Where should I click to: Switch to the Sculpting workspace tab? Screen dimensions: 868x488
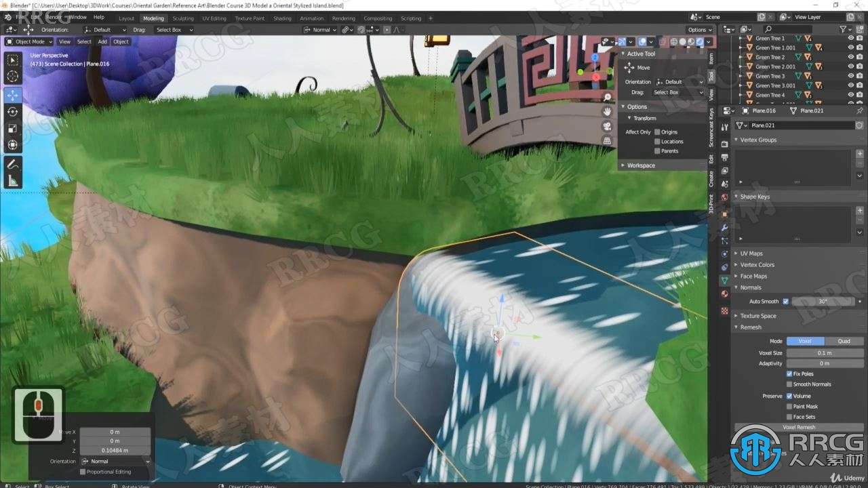pyautogui.click(x=182, y=18)
